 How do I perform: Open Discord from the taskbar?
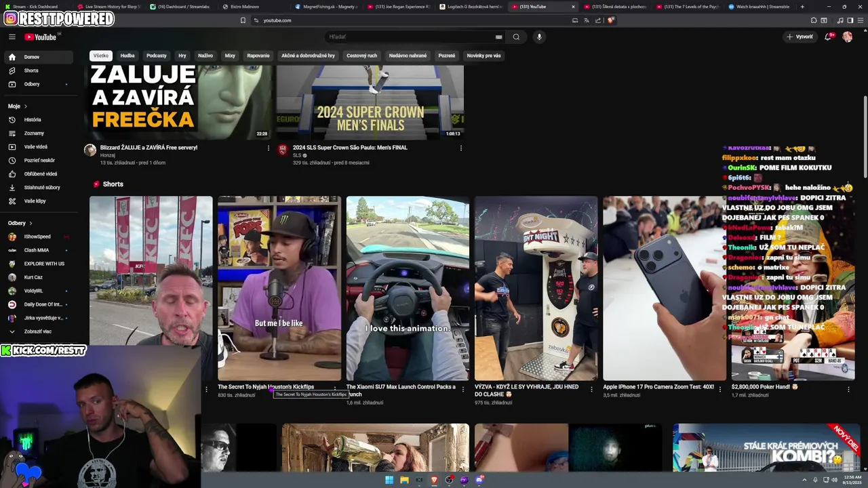479,480
